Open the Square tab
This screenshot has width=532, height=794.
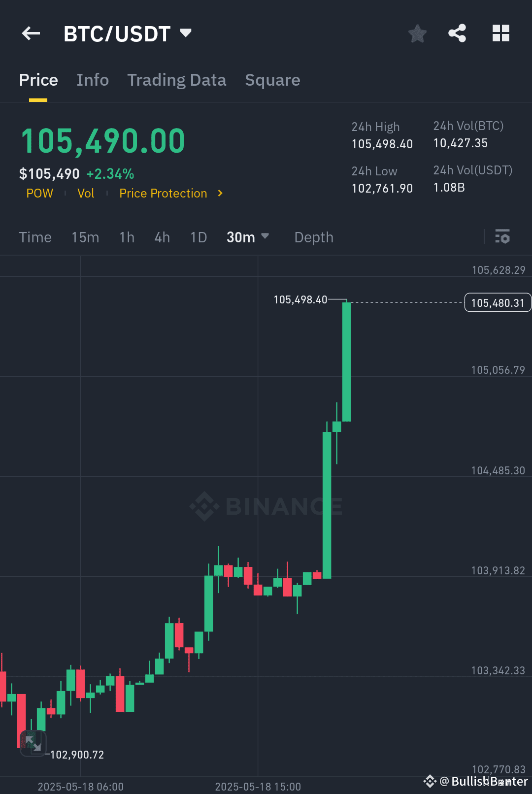[x=272, y=80]
